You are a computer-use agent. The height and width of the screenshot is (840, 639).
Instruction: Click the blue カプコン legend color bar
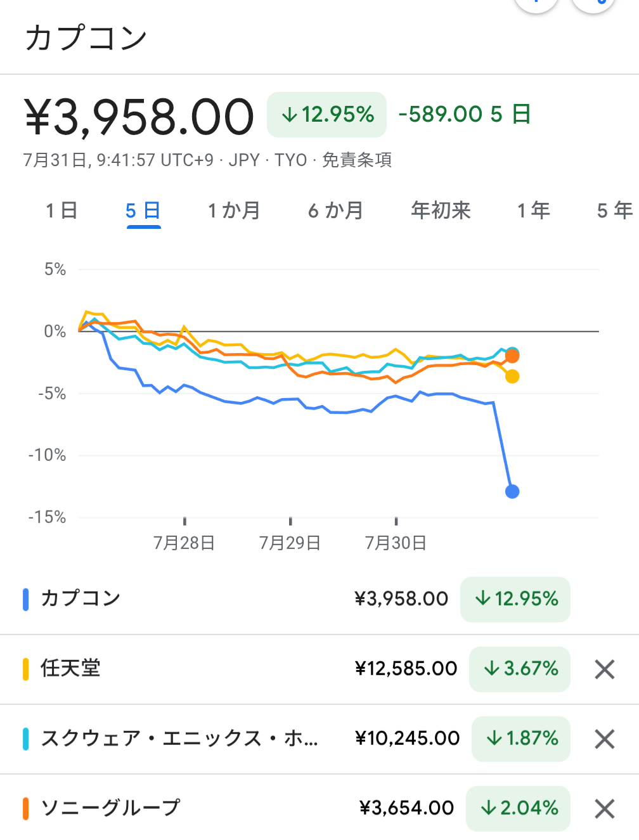(x=26, y=599)
